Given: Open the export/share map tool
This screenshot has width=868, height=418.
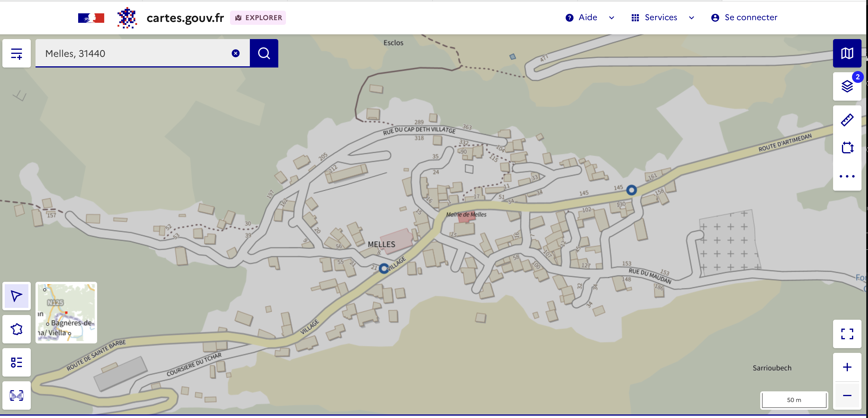Looking at the screenshot, I should click(847, 147).
